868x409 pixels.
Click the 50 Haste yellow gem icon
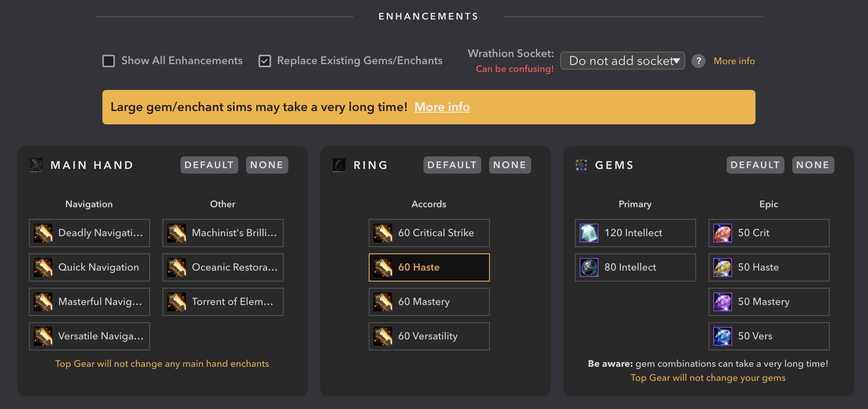pyautogui.click(x=723, y=267)
